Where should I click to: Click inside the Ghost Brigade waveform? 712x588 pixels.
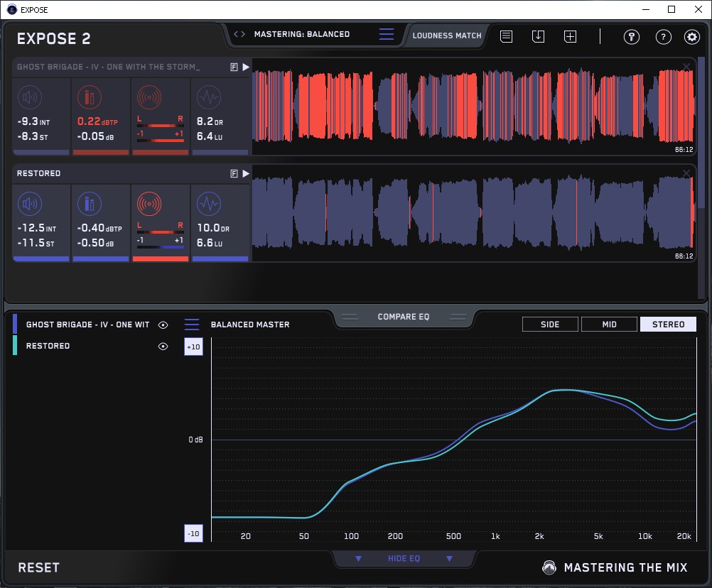[473, 107]
